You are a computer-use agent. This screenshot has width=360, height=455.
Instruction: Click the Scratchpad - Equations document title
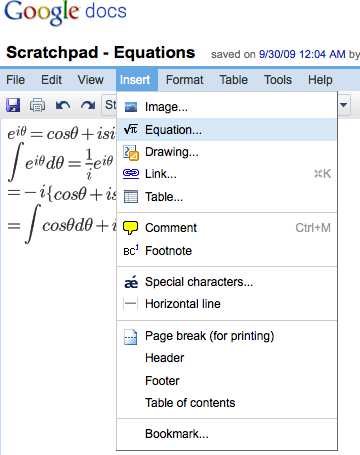tap(101, 53)
